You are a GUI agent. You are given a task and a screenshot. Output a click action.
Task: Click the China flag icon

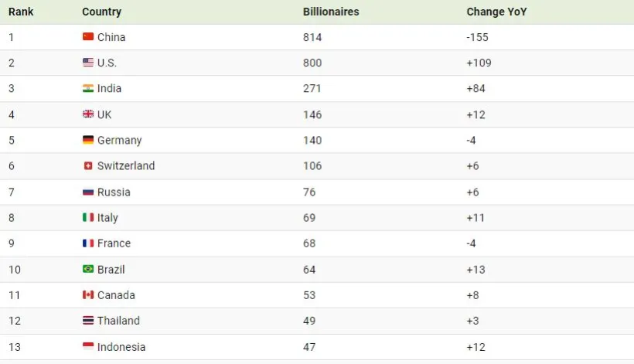click(x=88, y=37)
